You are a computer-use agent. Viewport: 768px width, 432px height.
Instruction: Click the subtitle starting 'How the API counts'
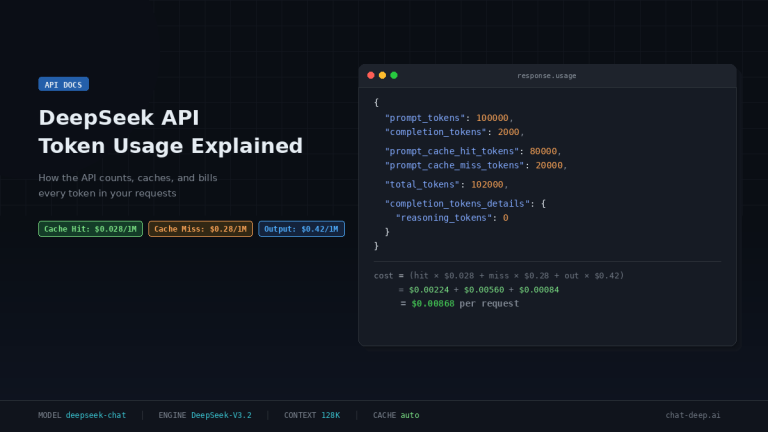tap(128, 186)
